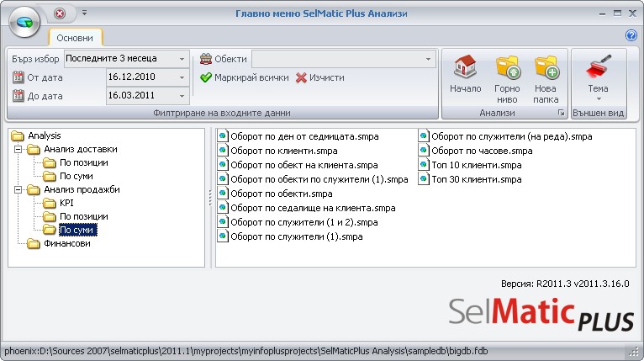Open the Бърз избор period dropdown
Screen dimensions: 644x361
click(182, 59)
